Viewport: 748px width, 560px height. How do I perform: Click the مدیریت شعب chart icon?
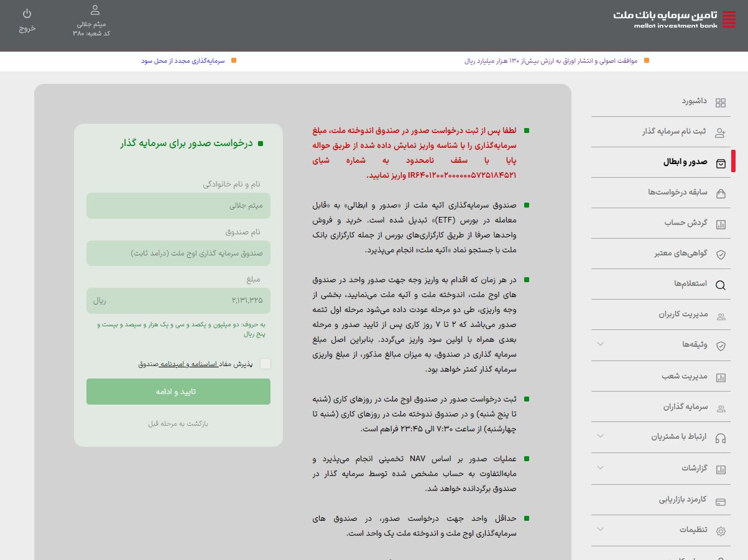point(721,377)
